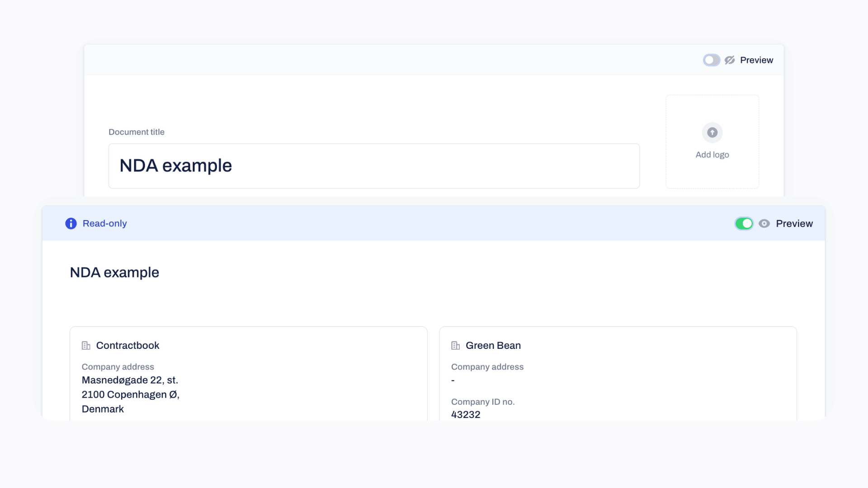The width and height of the screenshot is (868, 488).
Task: Click the lower Preview label in blue bar
Action: 794,224
